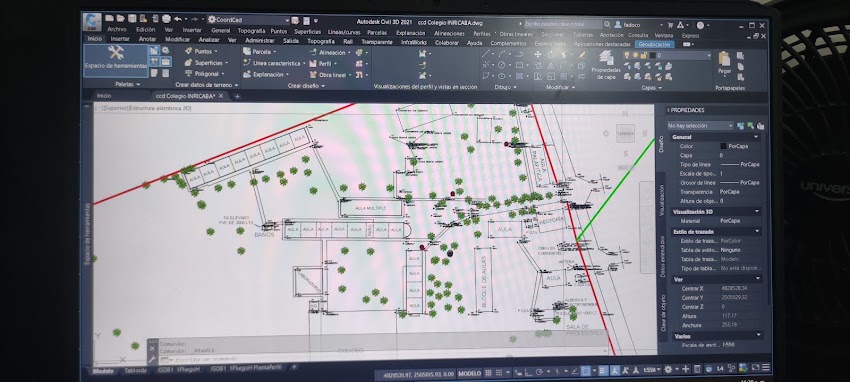The width and height of the screenshot is (850, 382).
Task: Expand the Crear diseño panel
Action: click(306, 86)
